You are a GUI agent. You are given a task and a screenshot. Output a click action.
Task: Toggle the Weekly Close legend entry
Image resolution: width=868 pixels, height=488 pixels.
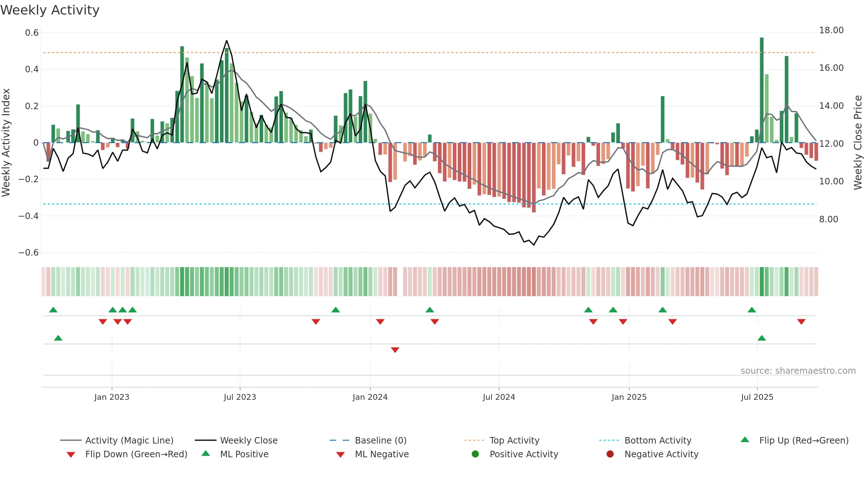(236, 440)
